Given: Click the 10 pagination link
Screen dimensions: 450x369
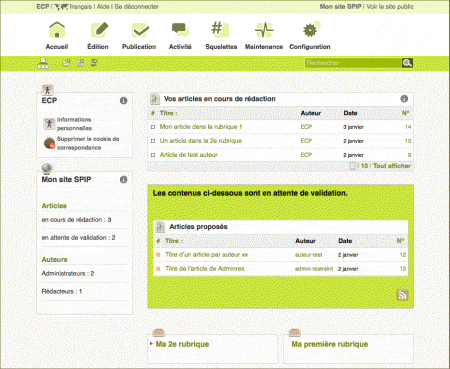Looking at the screenshot, I should (364, 166).
